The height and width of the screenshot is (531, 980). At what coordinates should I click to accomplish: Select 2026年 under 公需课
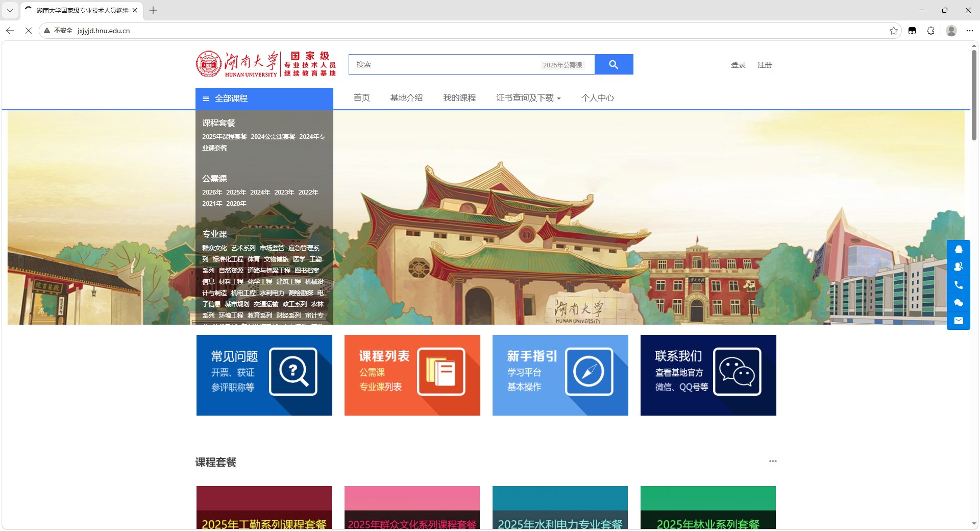(x=212, y=192)
